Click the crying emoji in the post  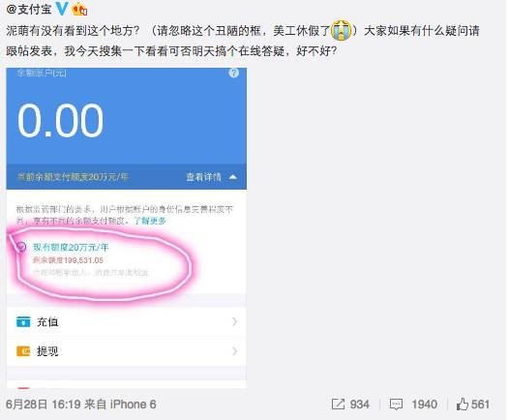pyautogui.click(x=341, y=30)
